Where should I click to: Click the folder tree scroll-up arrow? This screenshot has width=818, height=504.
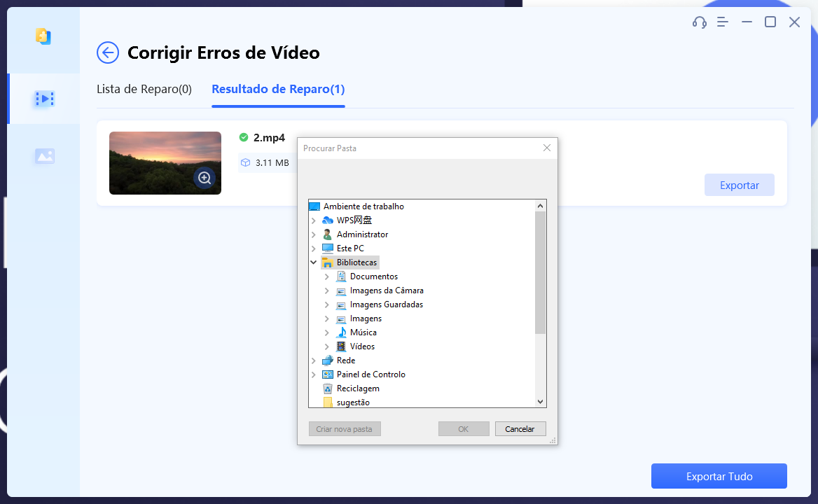540,206
